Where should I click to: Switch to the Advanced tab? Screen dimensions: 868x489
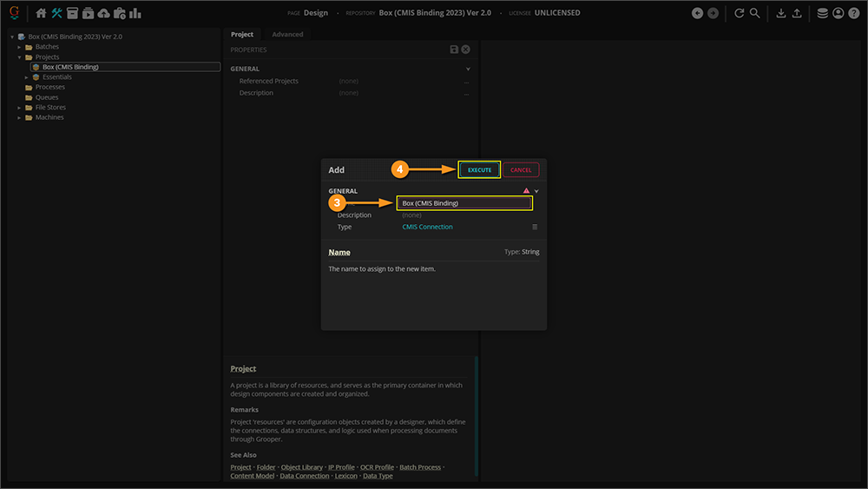(x=287, y=35)
